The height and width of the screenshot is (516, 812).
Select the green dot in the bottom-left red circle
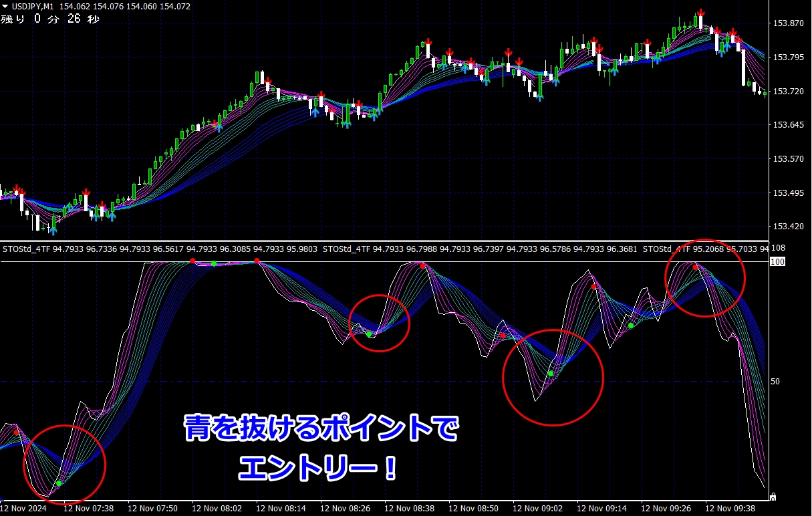(59, 483)
